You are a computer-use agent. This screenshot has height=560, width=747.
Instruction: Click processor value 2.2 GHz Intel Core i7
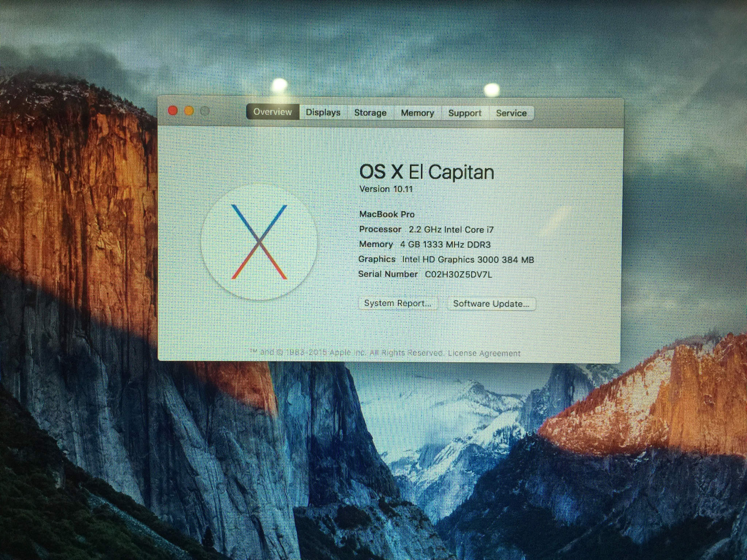pos(451,230)
